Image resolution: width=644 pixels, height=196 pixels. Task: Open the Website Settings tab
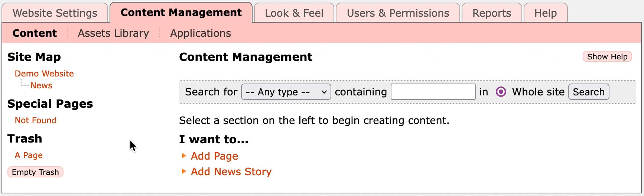click(x=55, y=13)
